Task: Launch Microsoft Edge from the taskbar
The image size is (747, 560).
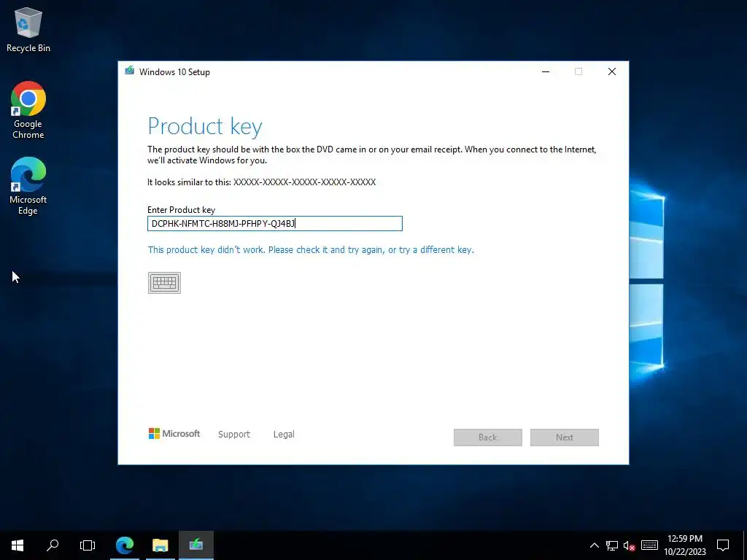Action: pos(125,545)
